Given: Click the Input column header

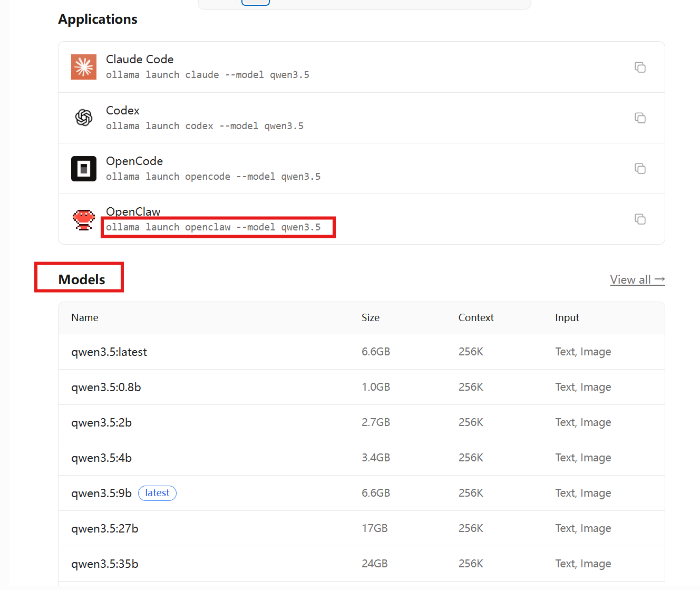Looking at the screenshot, I should (x=567, y=317).
